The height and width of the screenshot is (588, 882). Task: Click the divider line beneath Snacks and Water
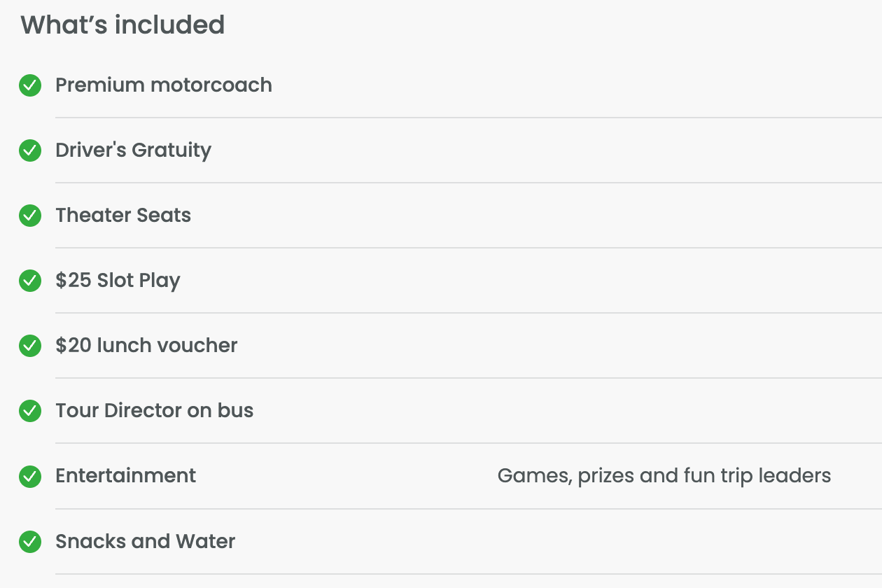tap(468, 574)
